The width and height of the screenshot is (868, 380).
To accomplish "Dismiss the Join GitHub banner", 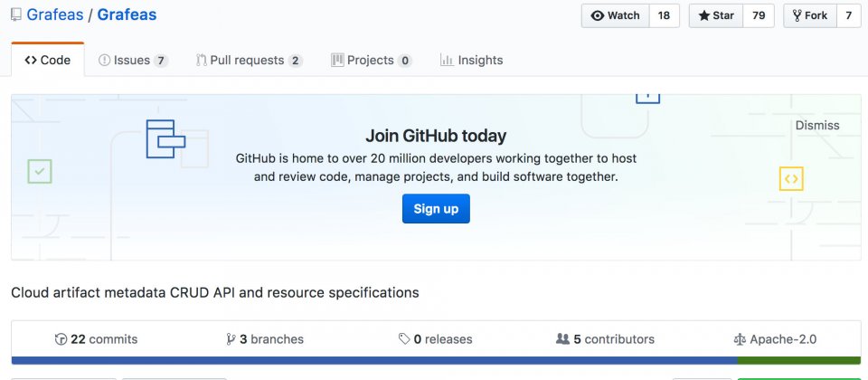I will (x=817, y=125).
